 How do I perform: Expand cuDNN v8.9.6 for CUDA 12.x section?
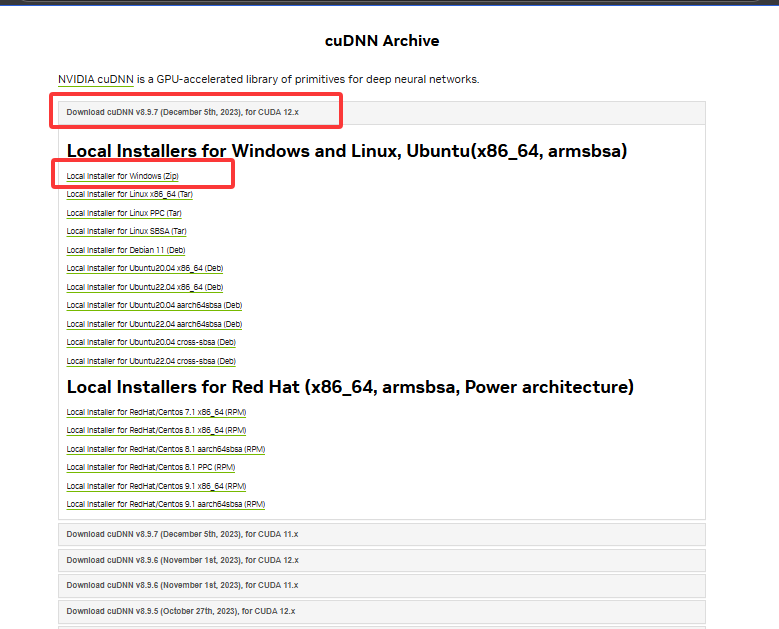(x=382, y=560)
